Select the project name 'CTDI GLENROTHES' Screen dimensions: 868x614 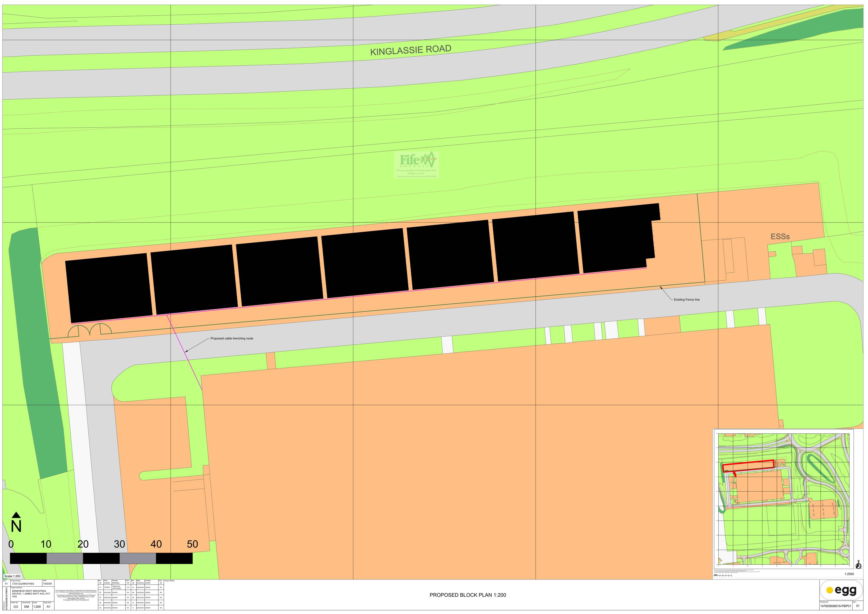[23, 584]
